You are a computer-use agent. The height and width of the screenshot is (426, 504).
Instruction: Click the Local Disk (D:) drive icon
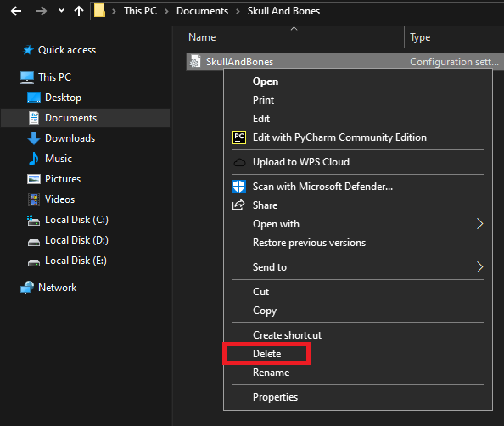click(x=34, y=242)
